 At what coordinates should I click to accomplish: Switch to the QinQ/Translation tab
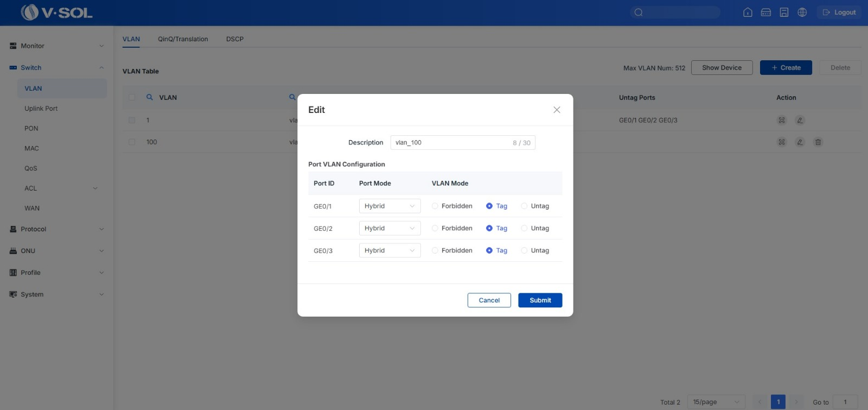click(x=183, y=39)
